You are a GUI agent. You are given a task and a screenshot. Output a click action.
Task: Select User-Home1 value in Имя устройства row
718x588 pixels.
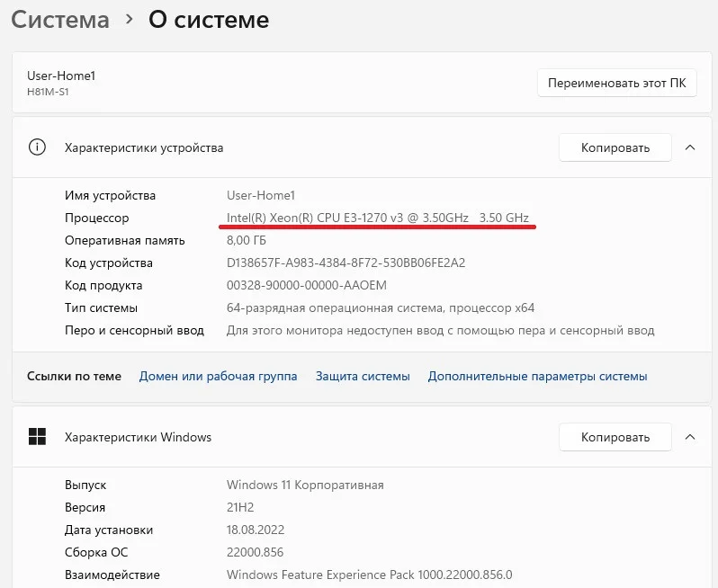pyautogui.click(x=261, y=195)
